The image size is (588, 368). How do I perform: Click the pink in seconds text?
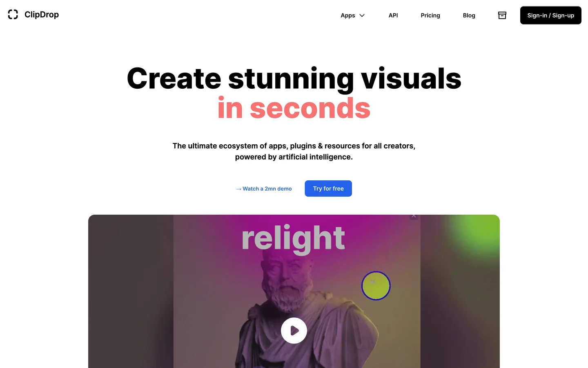[294, 108]
